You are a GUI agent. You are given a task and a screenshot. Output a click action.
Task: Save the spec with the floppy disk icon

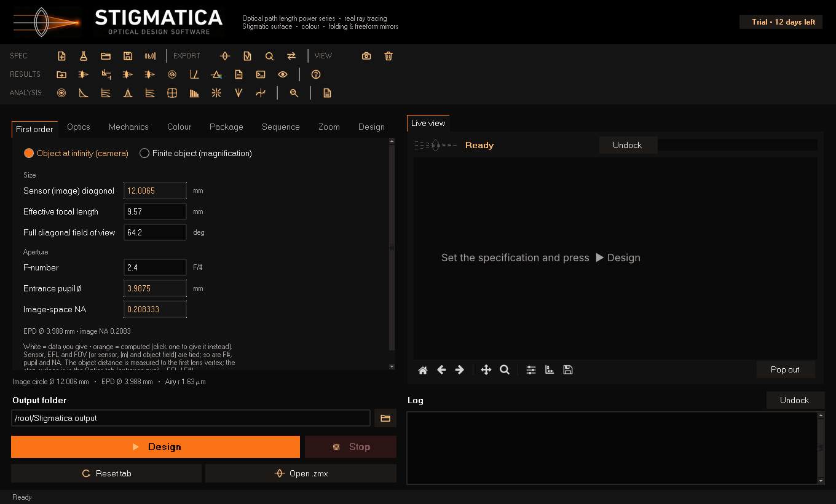pos(128,56)
